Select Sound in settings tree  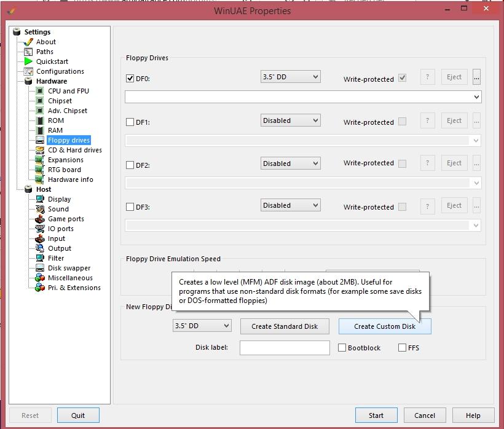pos(58,209)
